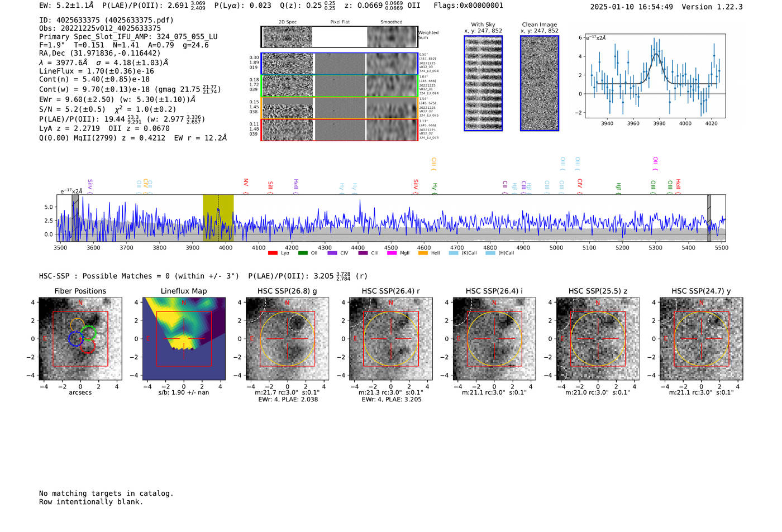Click the Pixel Flat column header
The width and height of the screenshot is (782, 532).
(x=340, y=22)
